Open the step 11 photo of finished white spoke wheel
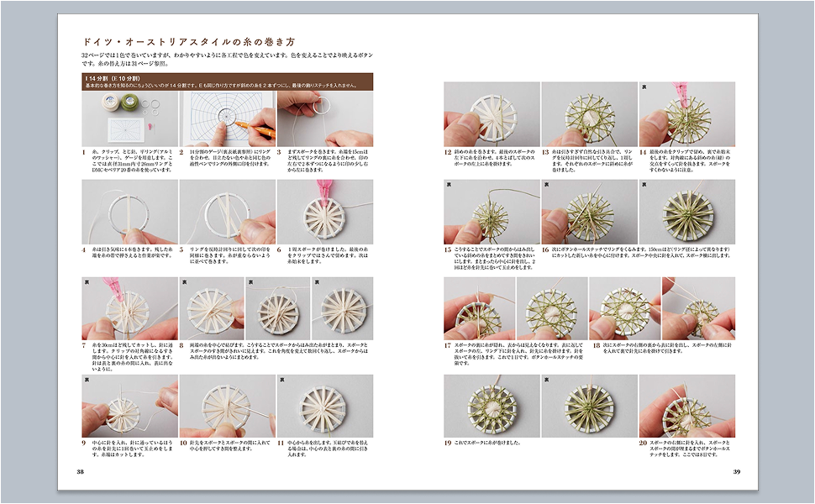The height and width of the screenshot is (504, 815). point(325,406)
